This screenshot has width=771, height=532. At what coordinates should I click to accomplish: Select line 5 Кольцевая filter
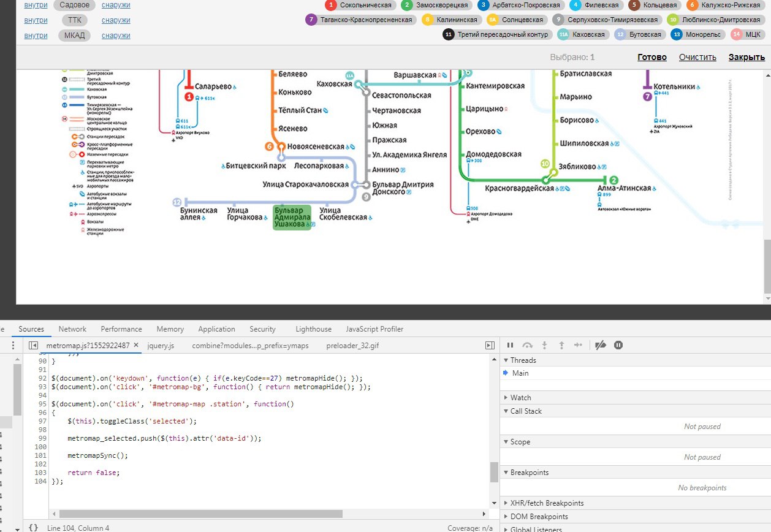pos(656,5)
